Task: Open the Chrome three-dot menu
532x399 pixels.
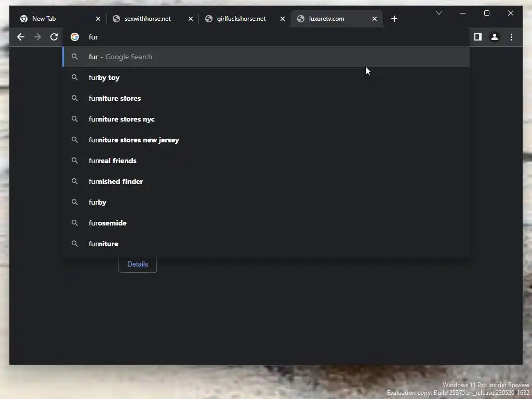Action: click(x=511, y=37)
